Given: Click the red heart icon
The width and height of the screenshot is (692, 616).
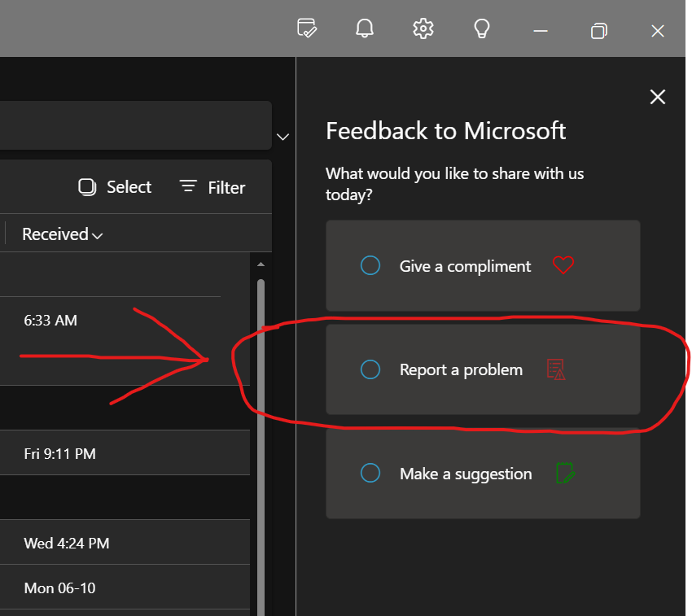Looking at the screenshot, I should [x=563, y=265].
